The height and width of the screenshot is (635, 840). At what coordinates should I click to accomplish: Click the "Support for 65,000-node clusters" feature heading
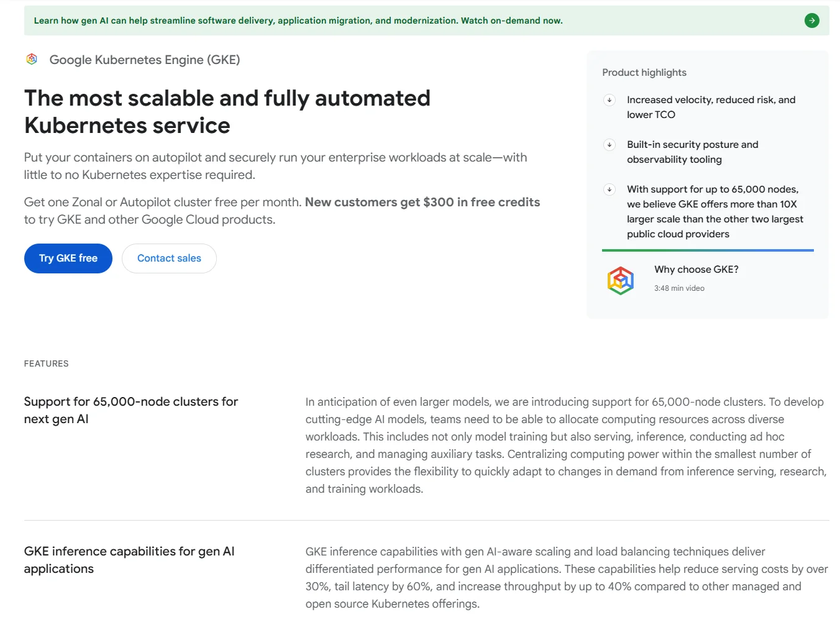coord(131,410)
